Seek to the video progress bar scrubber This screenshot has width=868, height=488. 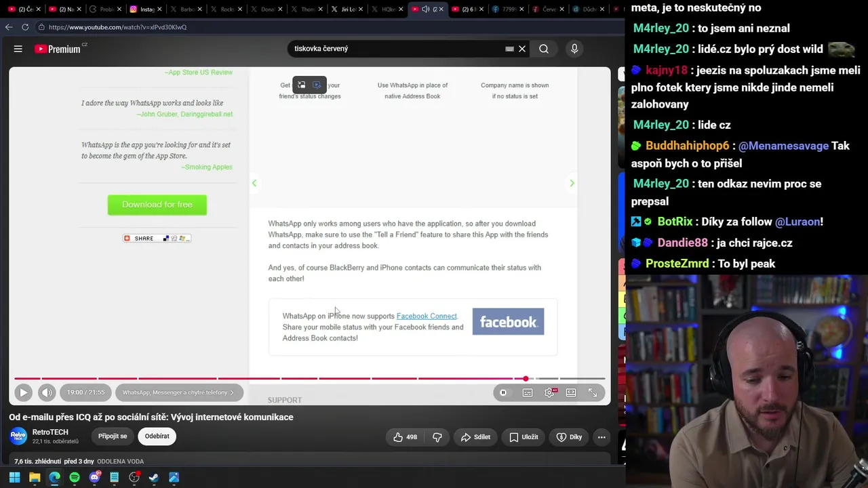[526, 378]
